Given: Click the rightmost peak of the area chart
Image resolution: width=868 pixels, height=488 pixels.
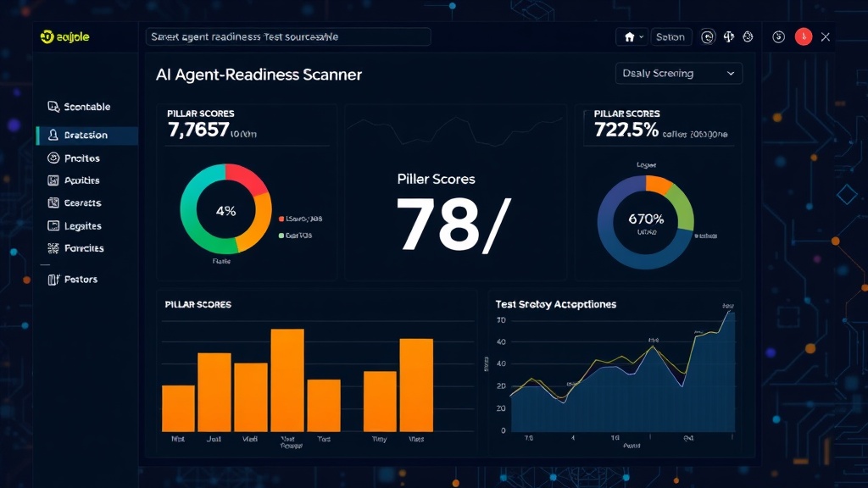Looking at the screenshot, I should [x=730, y=313].
